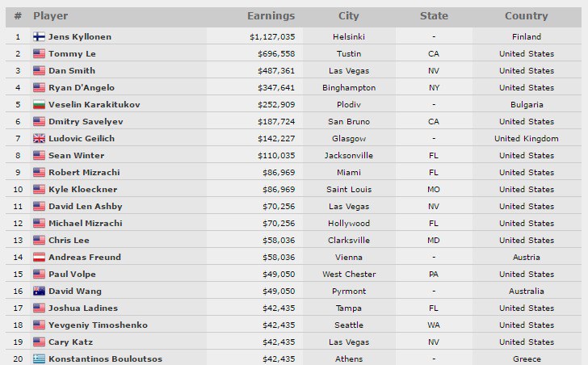Click the # rank column header
588x365 pixels.
(18, 16)
